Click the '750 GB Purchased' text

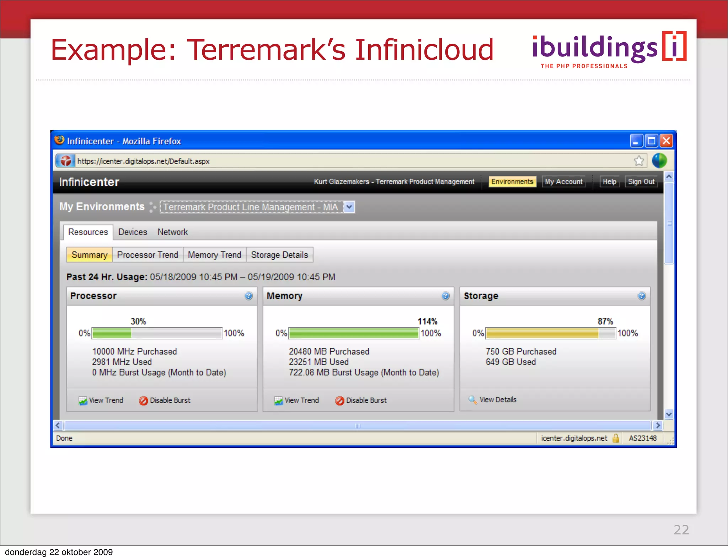pos(521,351)
